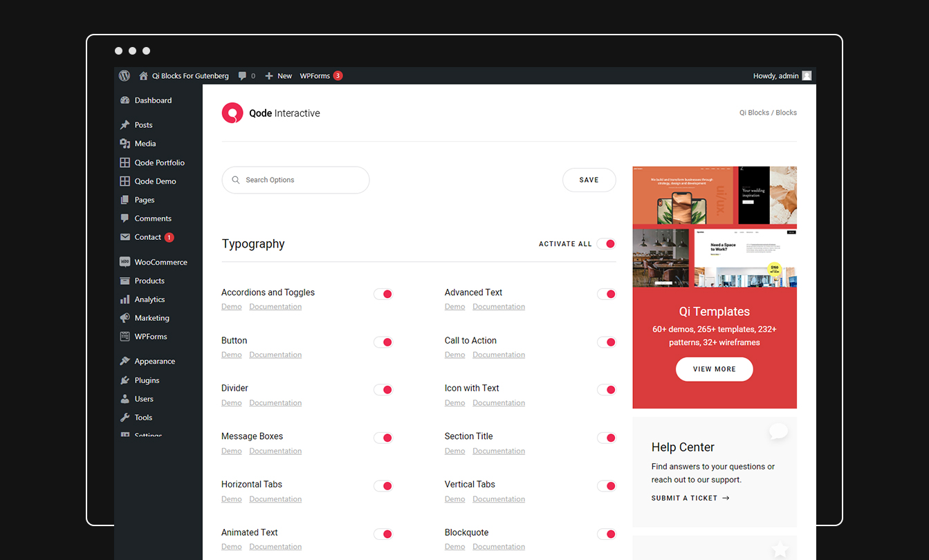Click the Qi Templates preview thumbnail

[715, 227]
